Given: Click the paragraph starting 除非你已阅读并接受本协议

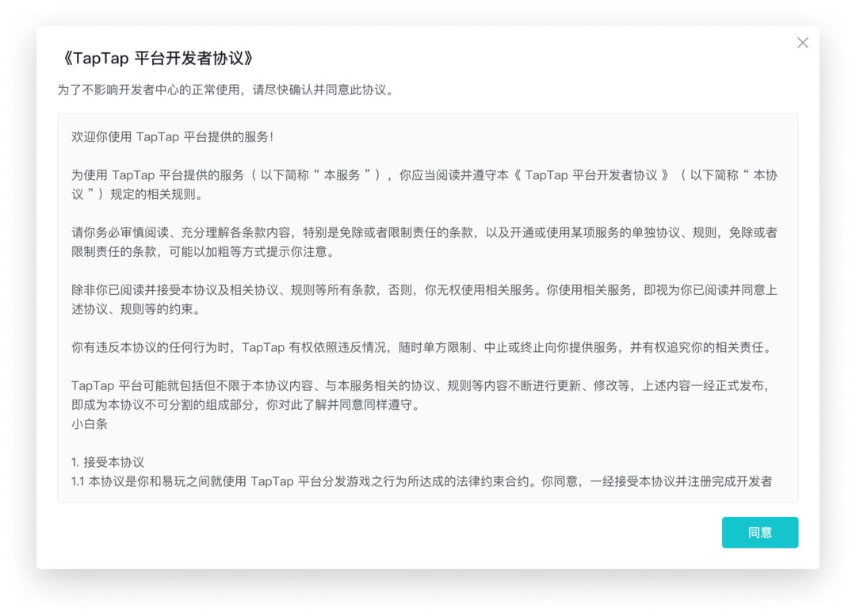Looking at the screenshot, I should point(424,299).
